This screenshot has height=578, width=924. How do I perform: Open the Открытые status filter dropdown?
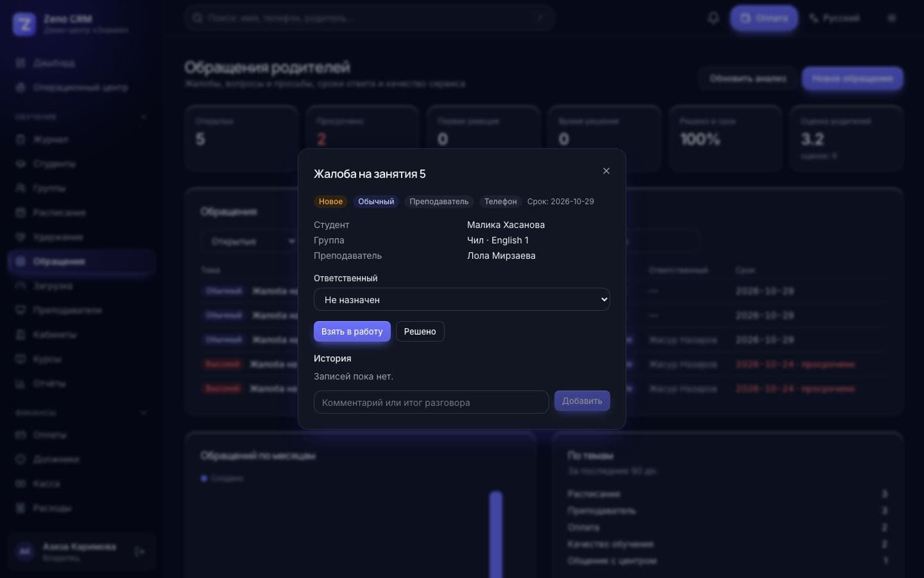point(250,241)
